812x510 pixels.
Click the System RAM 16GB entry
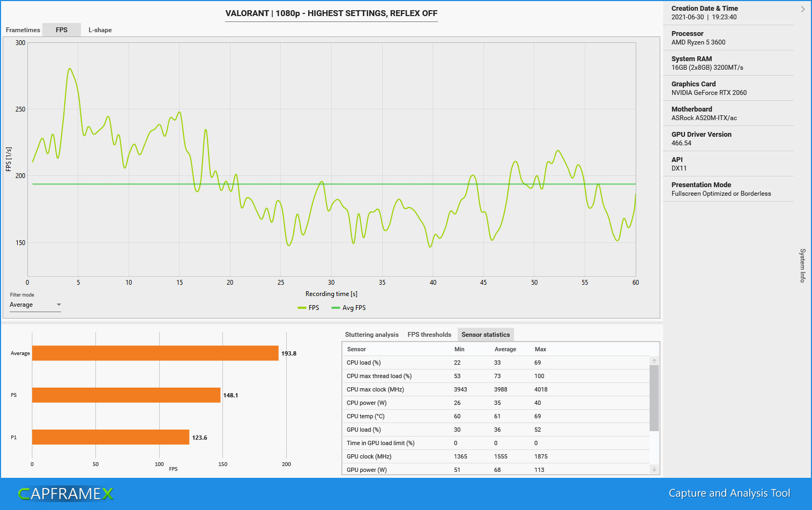tap(728, 63)
